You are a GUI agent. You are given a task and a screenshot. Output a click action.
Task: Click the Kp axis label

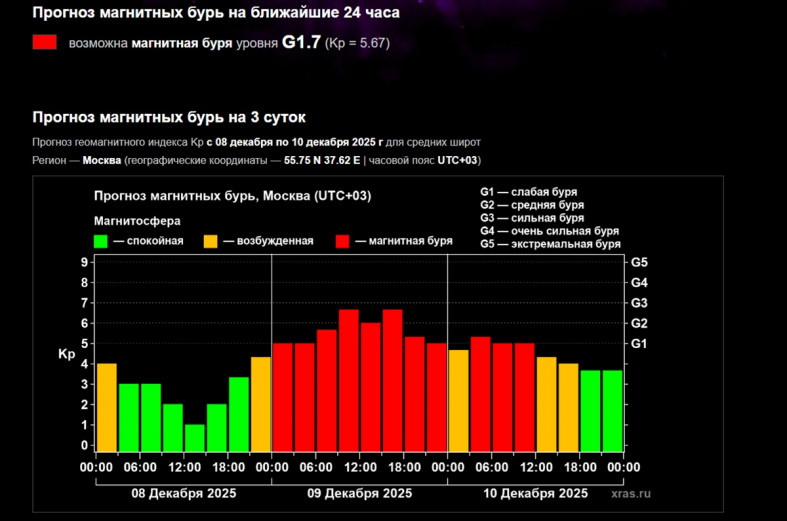[66, 354]
